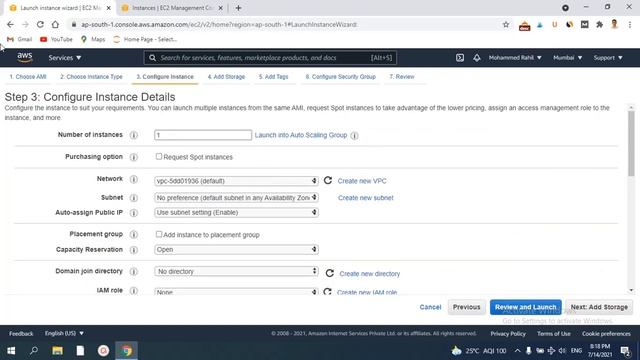Go to step 4 Add Storage tab
The image size is (640, 360).
tap(226, 77)
